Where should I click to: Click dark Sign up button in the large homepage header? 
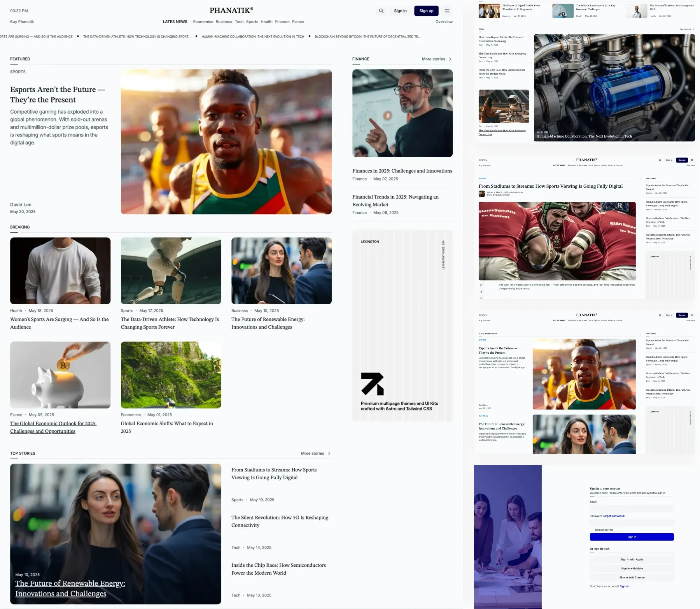[426, 11]
